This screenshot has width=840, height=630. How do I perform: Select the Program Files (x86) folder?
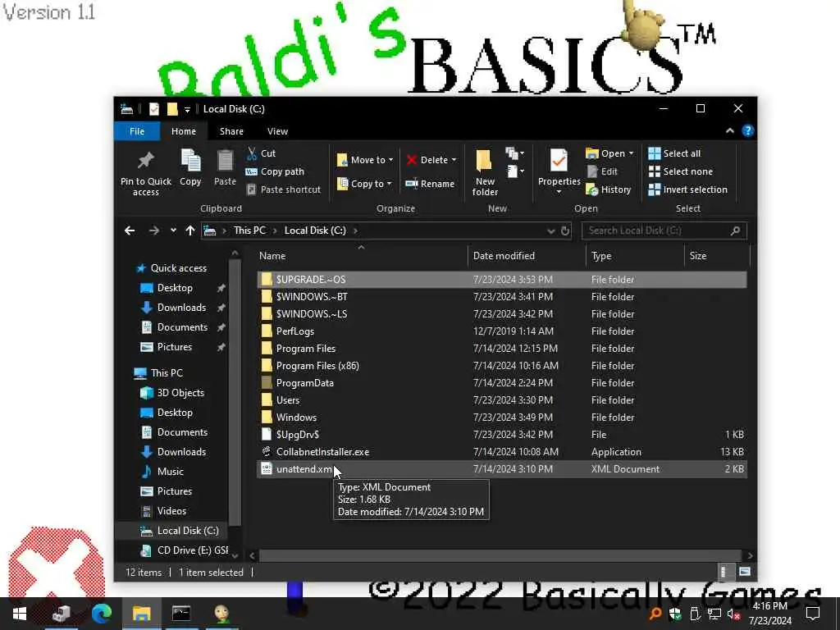[x=501, y=366]
